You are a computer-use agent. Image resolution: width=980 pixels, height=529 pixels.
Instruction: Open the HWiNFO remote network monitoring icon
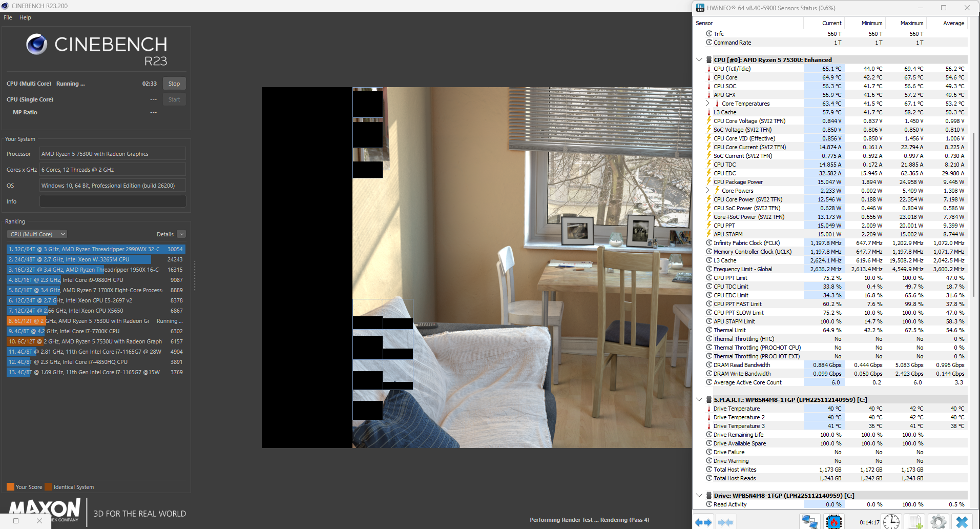click(x=809, y=522)
